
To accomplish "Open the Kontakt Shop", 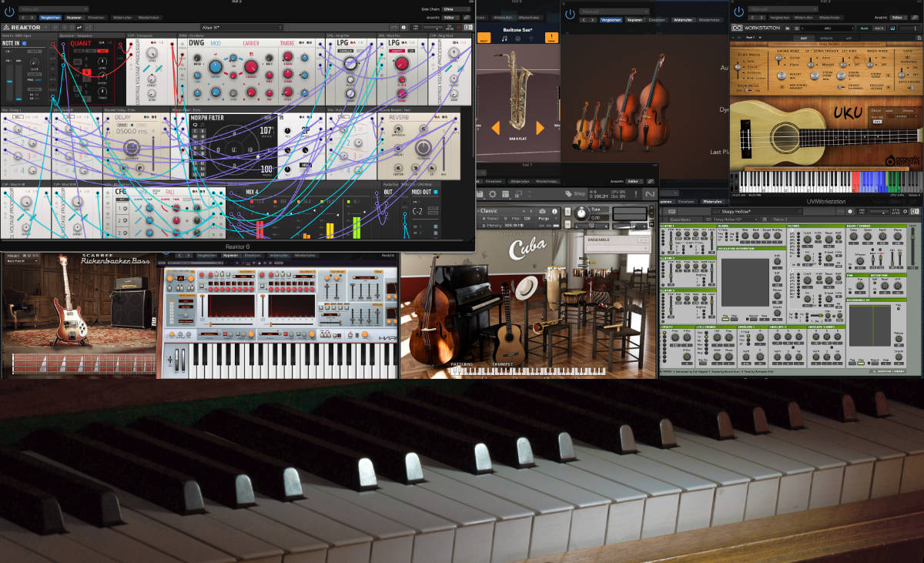I will pos(574,194).
